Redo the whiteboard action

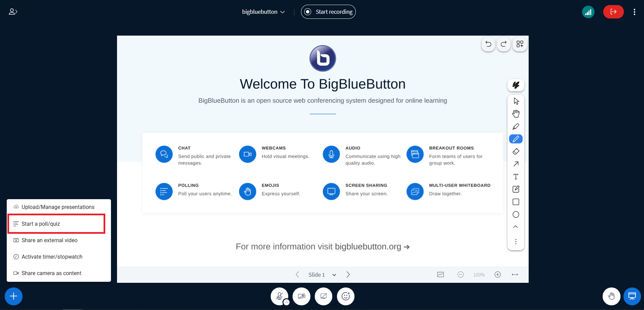click(503, 44)
